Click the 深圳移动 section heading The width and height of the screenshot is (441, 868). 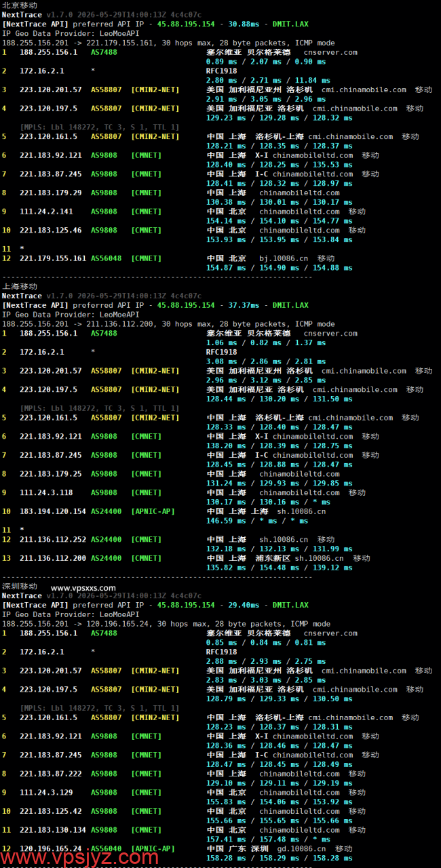(x=20, y=587)
